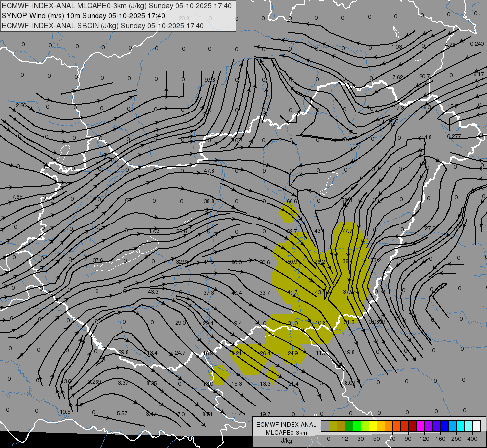Click the map value 66.6
Screen dimensions: 487x448
click(292, 201)
